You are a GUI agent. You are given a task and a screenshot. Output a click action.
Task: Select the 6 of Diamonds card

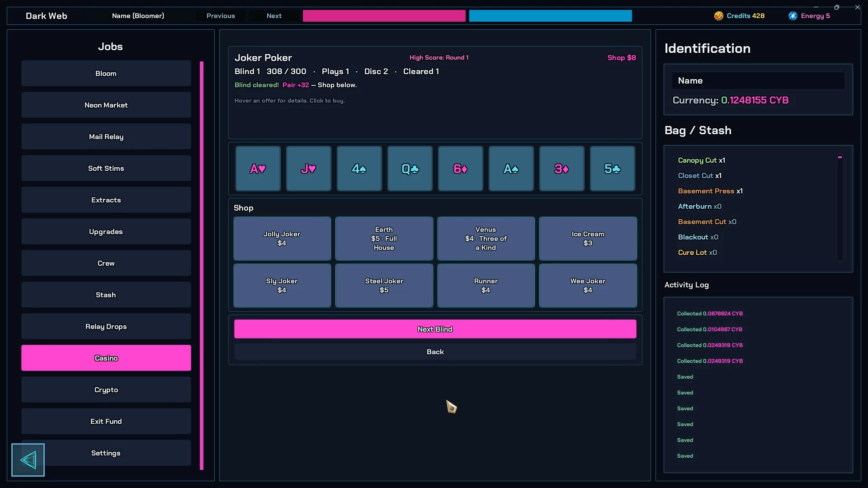pyautogui.click(x=461, y=169)
